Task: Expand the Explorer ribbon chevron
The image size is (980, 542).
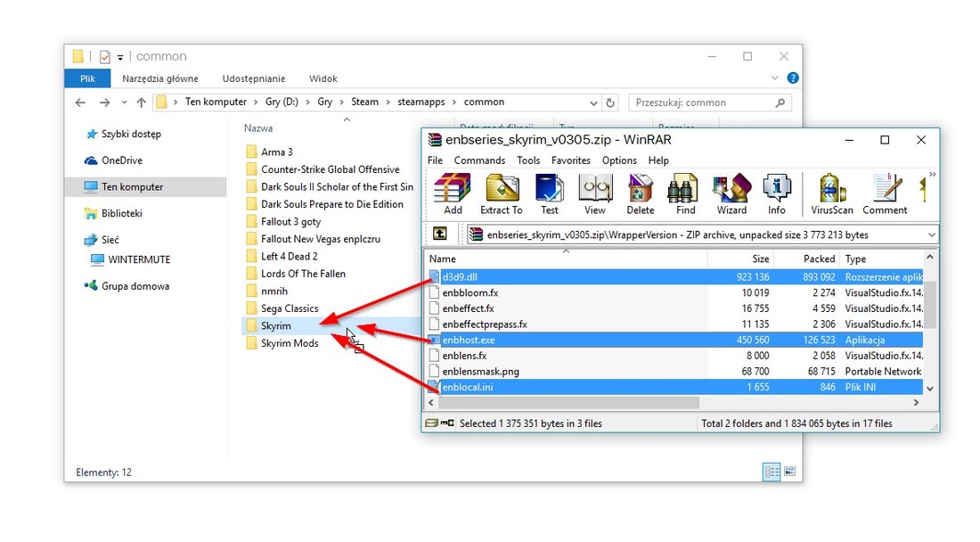Action: 774,78
